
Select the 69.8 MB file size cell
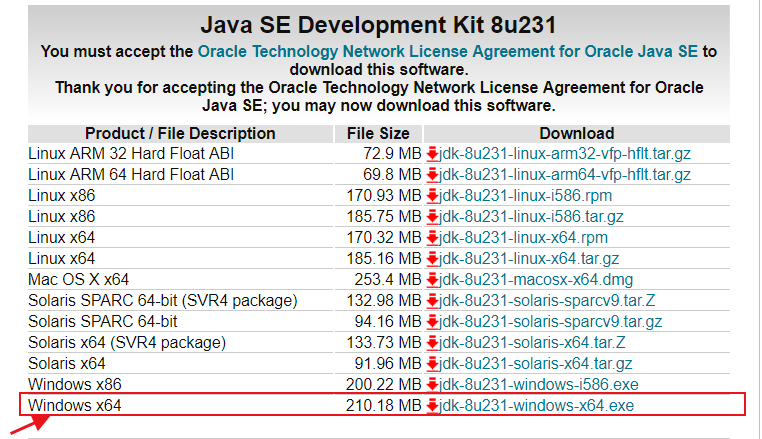(392, 175)
